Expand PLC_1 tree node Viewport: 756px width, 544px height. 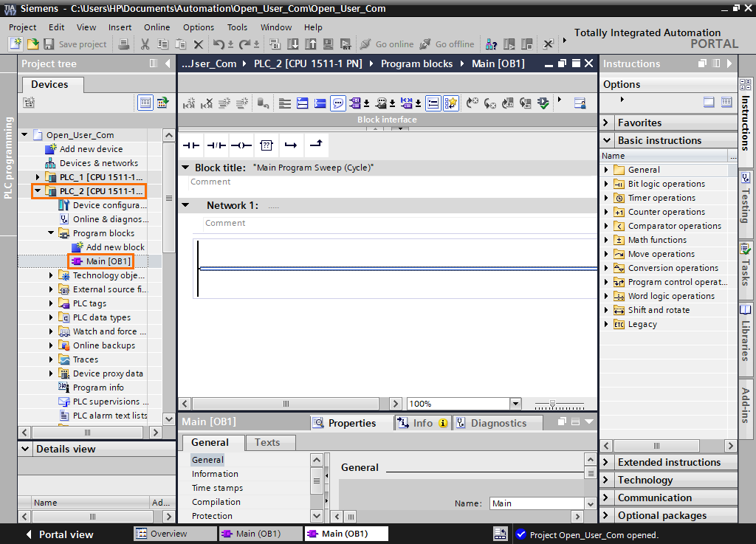click(x=38, y=177)
